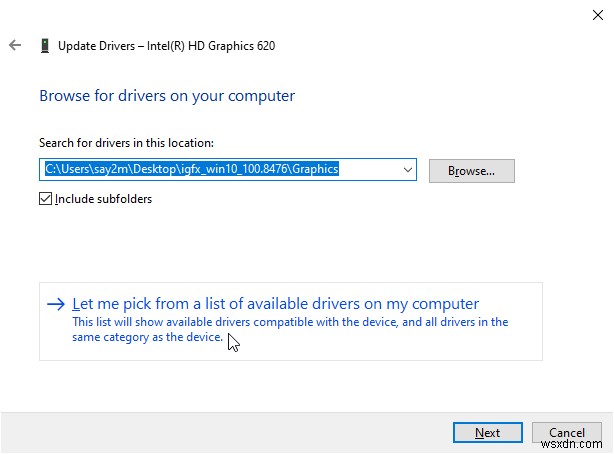Click the blue arrow icon beside Let me pick
The height and width of the screenshot is (454, 614).
[x=56, y=304]
